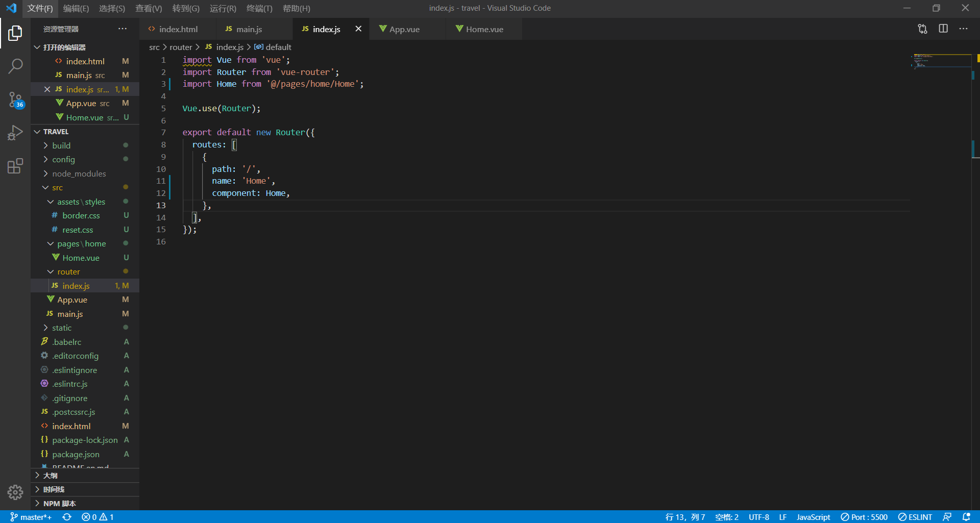
Task: Open the Explorer view in activity bar
Action: pyautogui.click(x=15, y=33)
